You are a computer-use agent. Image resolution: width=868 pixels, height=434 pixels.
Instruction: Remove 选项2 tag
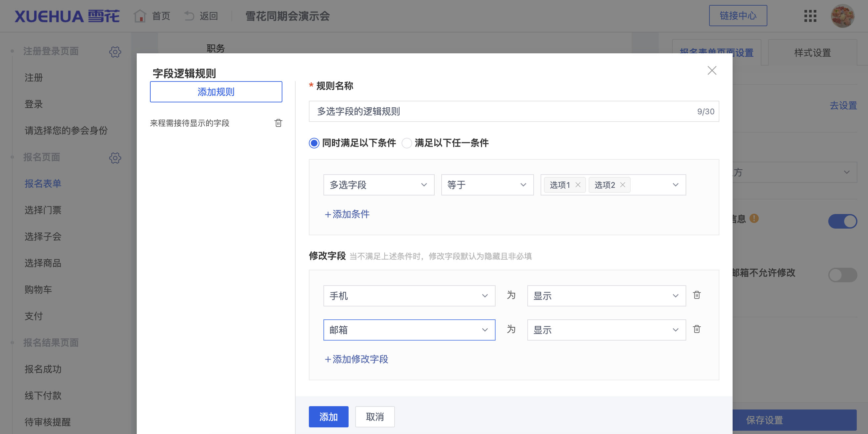tap(623, 185)
